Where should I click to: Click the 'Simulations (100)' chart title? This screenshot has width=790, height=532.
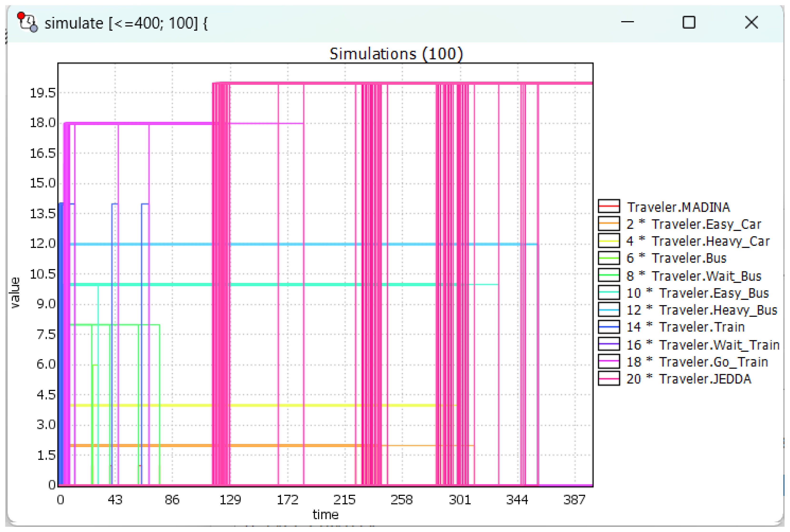tap(396, 54)
